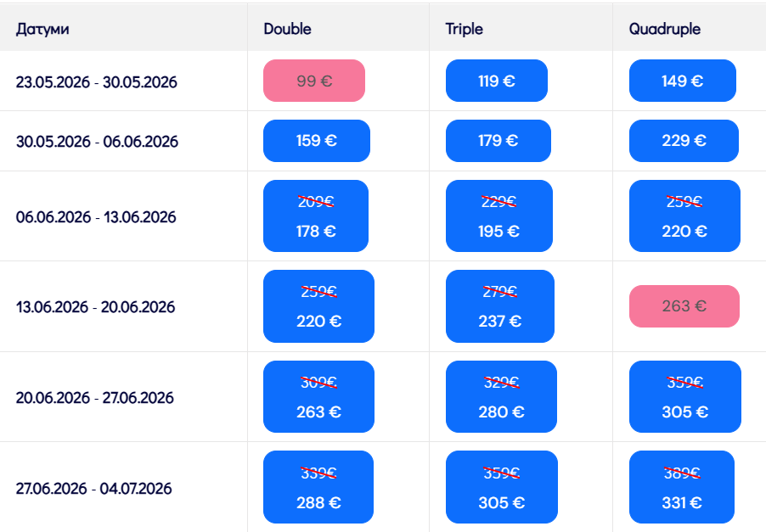Click the 23.05.2026 - 30.05.2026 date row label

[x=96, y=82]
